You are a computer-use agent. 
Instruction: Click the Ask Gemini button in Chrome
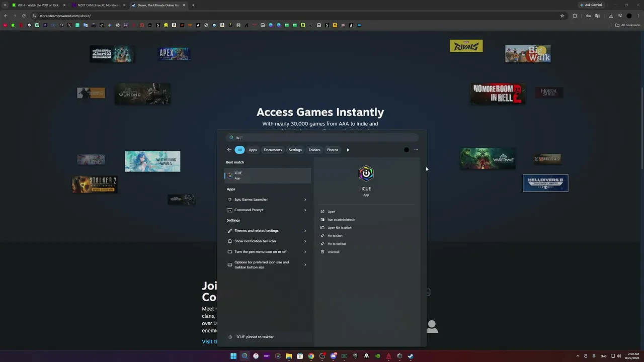tap(591, 5)
